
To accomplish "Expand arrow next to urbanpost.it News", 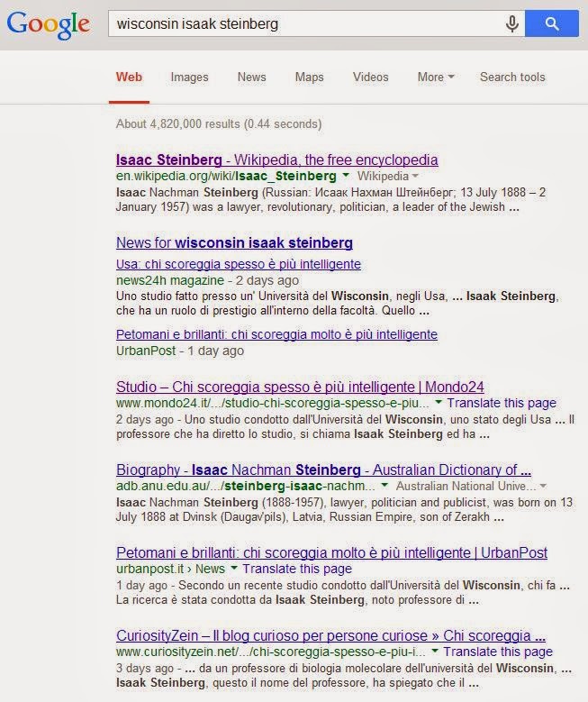I will point(233,568).
